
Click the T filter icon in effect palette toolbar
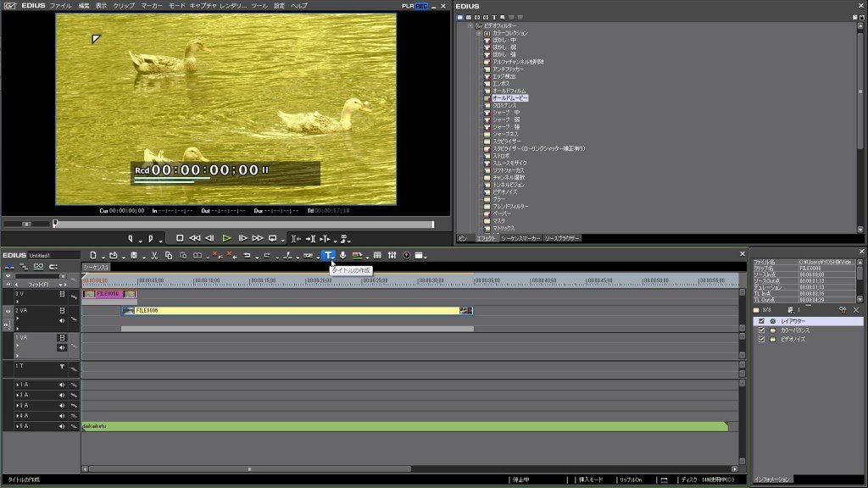pyautogui.click(x=494, y=17)
